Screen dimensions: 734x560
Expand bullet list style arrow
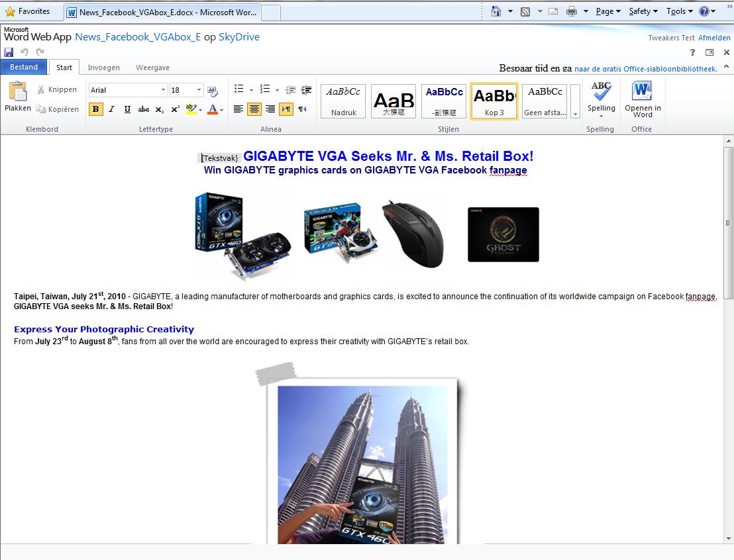coord(251,89)
